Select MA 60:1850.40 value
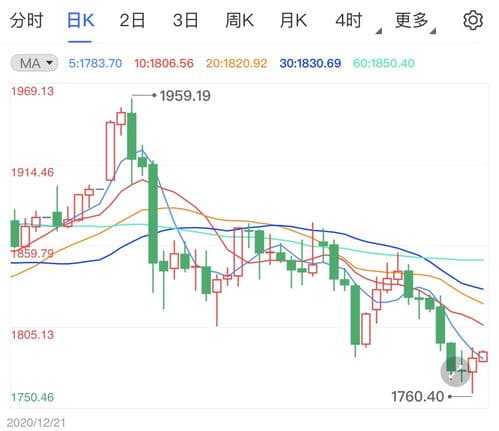Viewport: 499px width, 431px height. [x=384, y=63]
